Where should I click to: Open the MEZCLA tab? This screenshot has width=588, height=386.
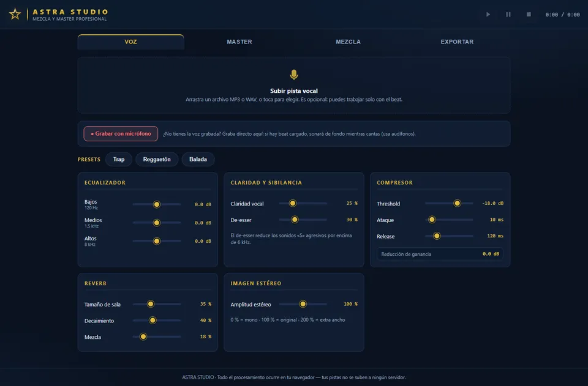(x=348, y=42)
